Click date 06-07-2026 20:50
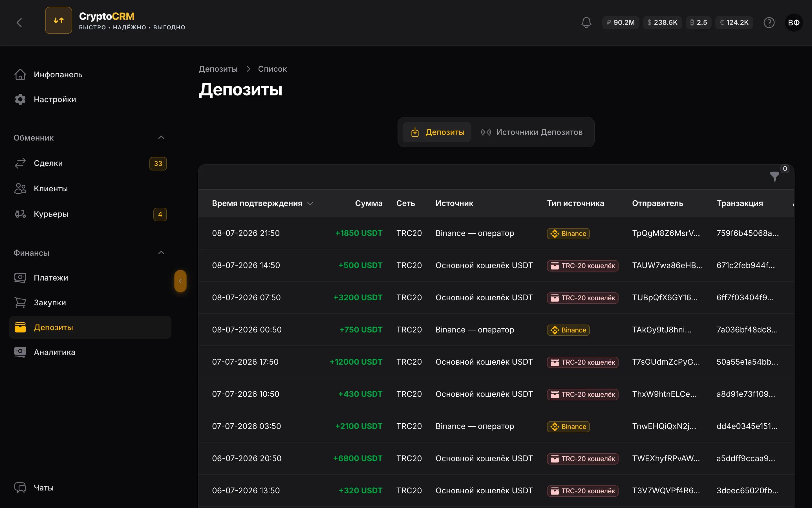812x508 pixels. pos(247,458)
